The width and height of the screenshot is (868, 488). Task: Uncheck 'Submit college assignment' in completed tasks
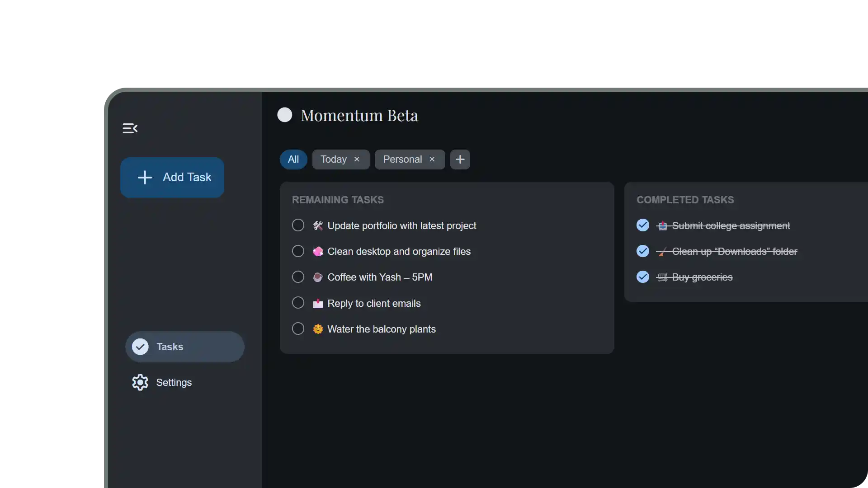(643, 225)
